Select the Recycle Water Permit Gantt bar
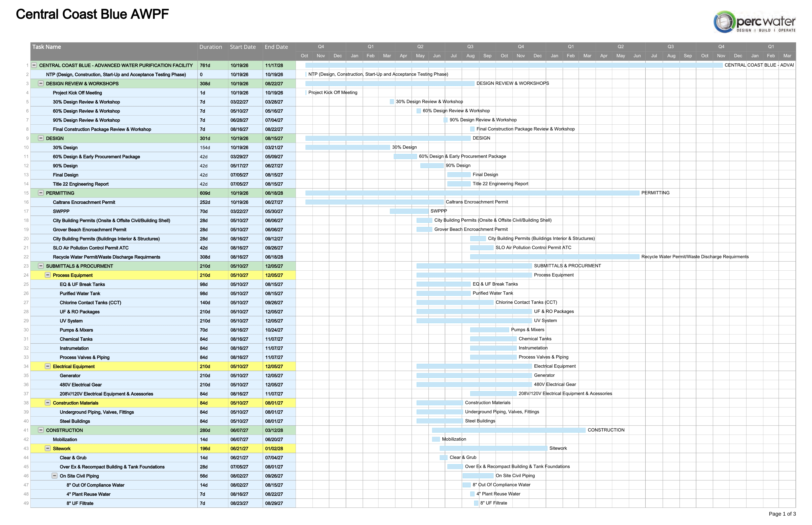 [555, 257]
